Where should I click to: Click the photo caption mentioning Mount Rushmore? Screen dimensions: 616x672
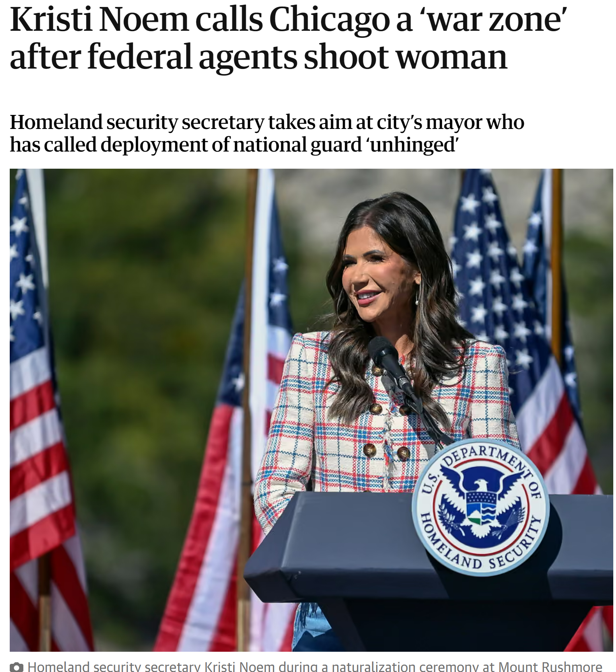point(315,667)
